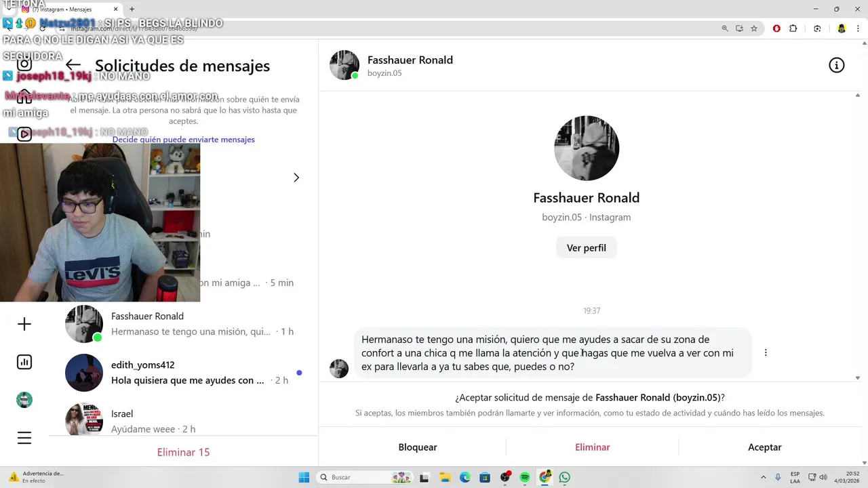This screenshot has height=488, width=868.
Task: Click boyzin.05 · Instagram text
Action: [x=587, y=218]
